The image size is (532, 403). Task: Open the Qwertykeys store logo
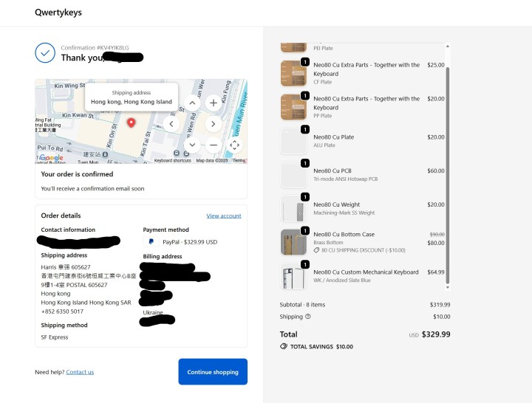click(x=58, y=13)
